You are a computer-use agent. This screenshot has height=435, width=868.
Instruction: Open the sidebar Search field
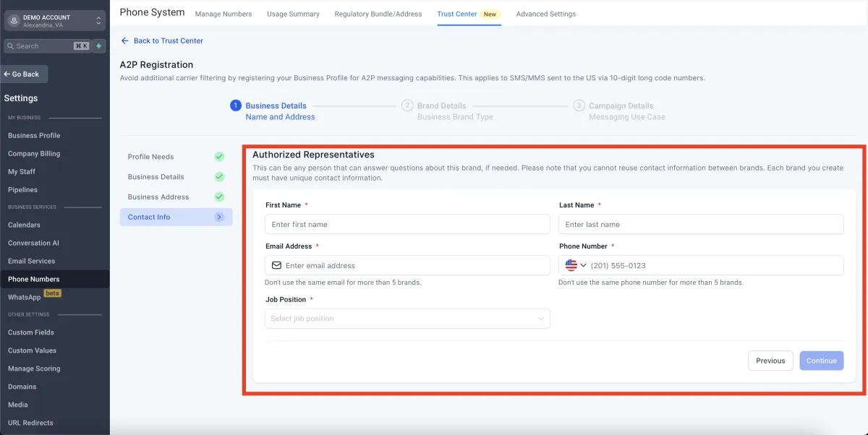47,46
